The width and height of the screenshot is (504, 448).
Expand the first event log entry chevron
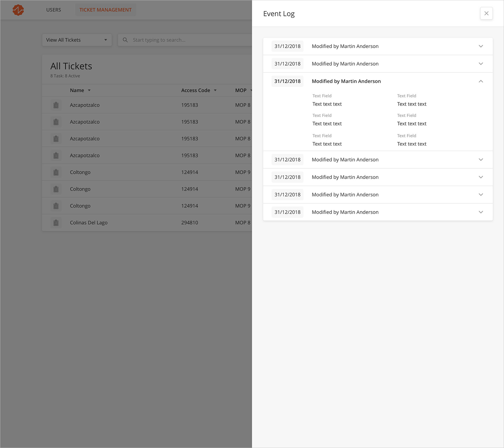coord(481,46)
